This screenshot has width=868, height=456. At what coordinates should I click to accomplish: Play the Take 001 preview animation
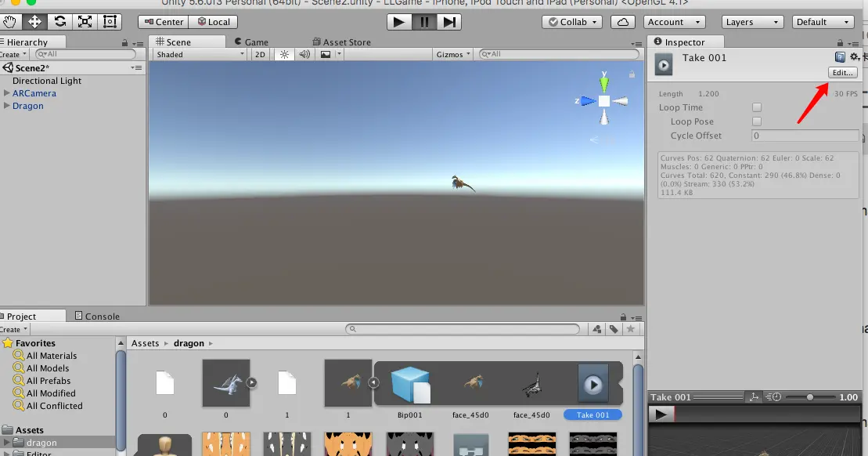coord(661,414)
